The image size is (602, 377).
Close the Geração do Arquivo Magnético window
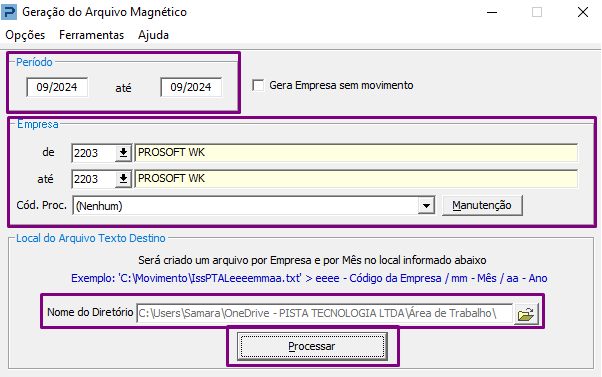[583, 12]
